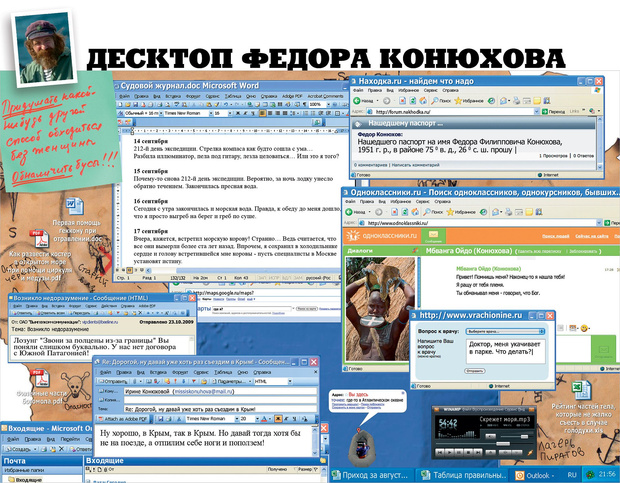Click the delete X icon in Входящие Outlook toolbar

pos(61,449)
